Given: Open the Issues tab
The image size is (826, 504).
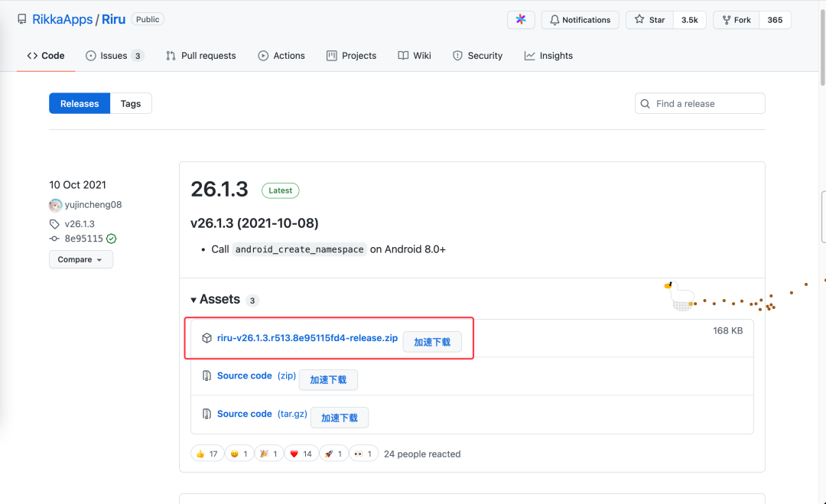Looking at the screenshot, I should [114, 56].
